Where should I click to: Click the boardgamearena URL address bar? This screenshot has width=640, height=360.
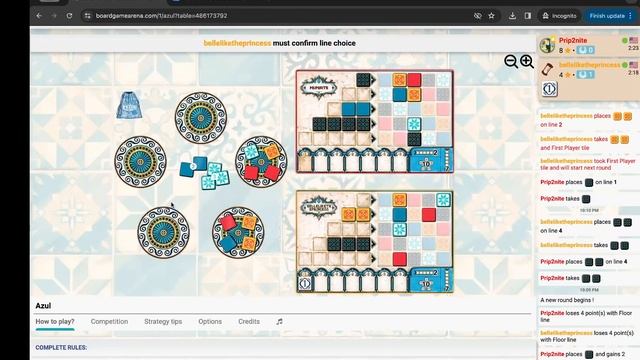(x=161, y=16)
